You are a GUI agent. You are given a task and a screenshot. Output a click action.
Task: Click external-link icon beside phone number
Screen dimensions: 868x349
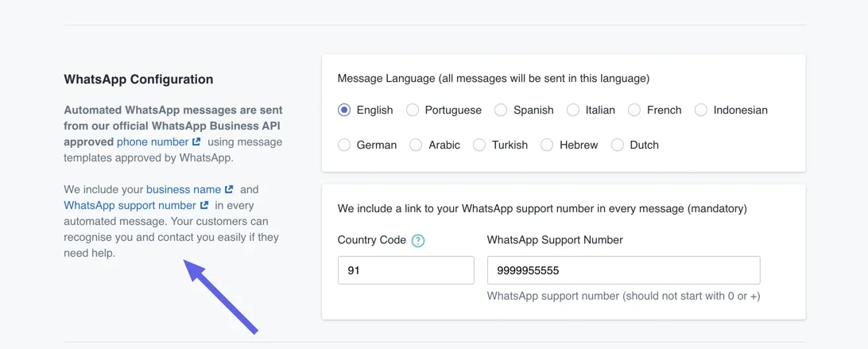click(196, 142)
